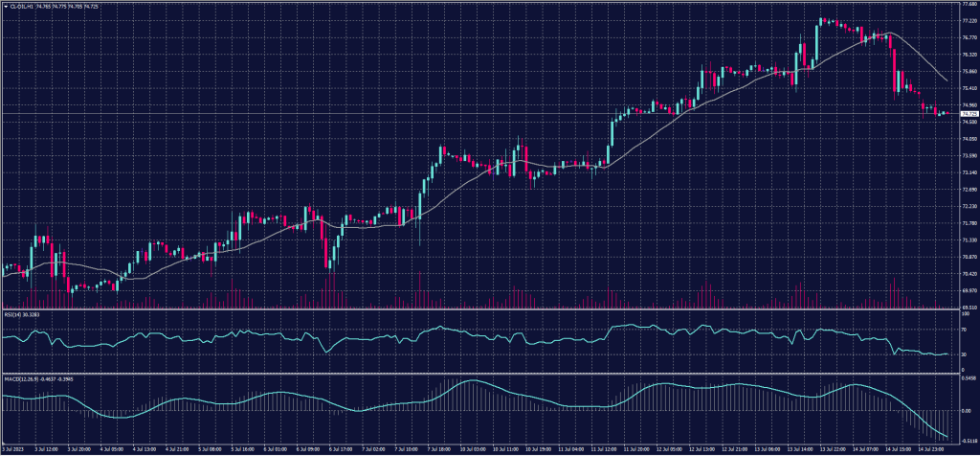Select the horizontal bid price line

click(x=480, y=114)
